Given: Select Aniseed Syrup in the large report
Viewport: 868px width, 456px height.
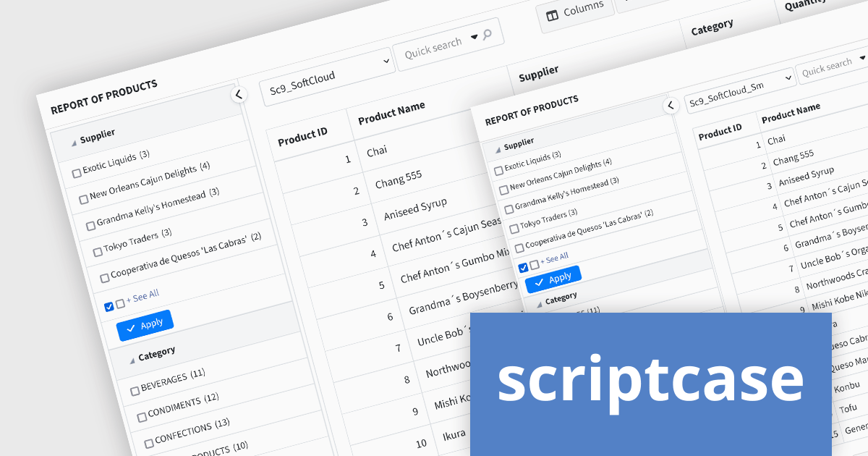Looking at the screenshot, I should [415, 208].
